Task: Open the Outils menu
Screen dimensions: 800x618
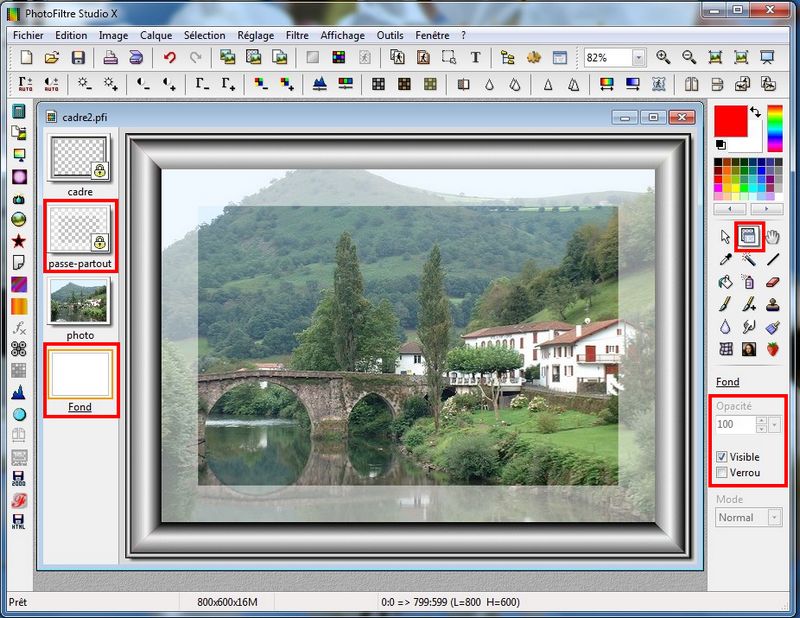Action: [x=390, y=35]
